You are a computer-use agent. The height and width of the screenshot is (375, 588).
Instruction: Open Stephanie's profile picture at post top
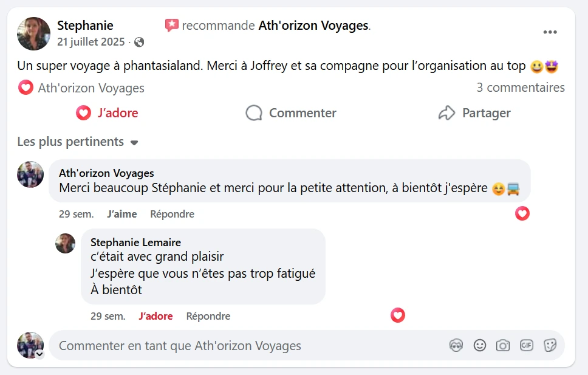click(33, 33)
